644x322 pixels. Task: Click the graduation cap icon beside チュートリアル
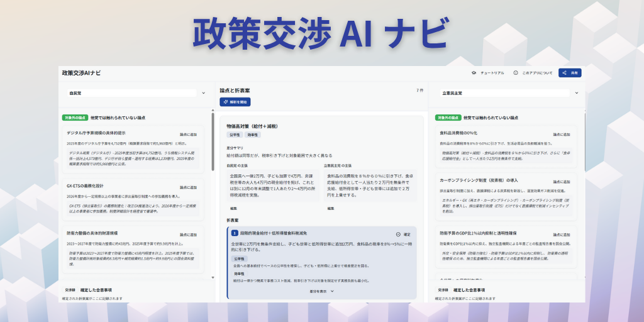pyautogui.click(x=474, y=73)
